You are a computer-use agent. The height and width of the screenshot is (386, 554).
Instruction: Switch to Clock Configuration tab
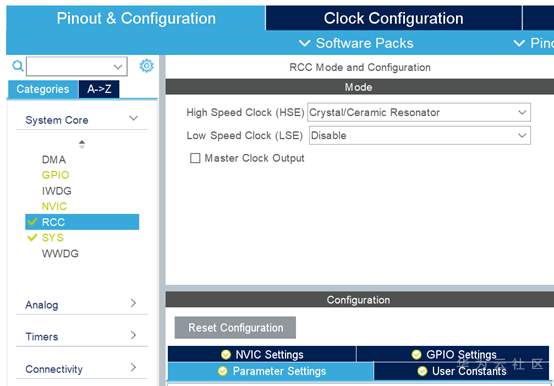tap(394, 18)
